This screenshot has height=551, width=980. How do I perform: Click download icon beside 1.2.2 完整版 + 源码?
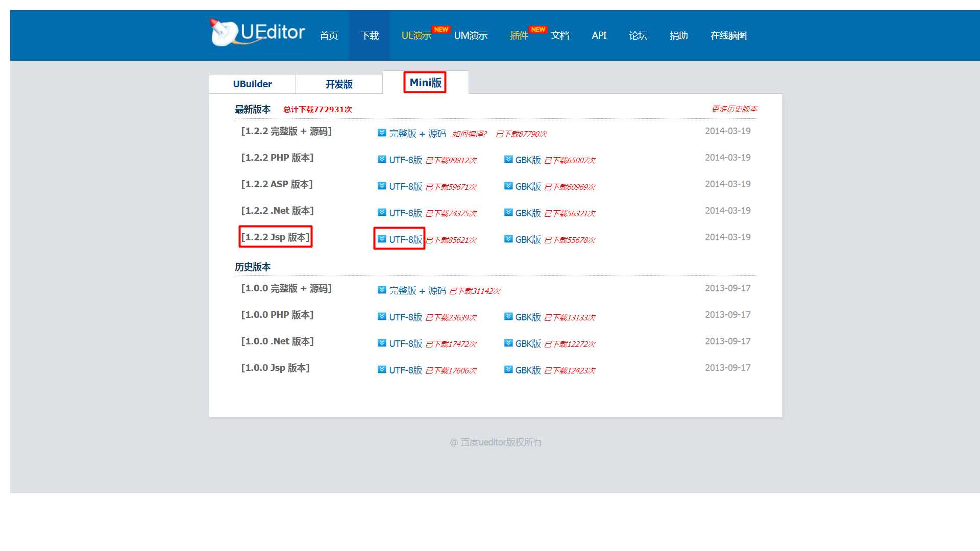click(x=382, y=133)
